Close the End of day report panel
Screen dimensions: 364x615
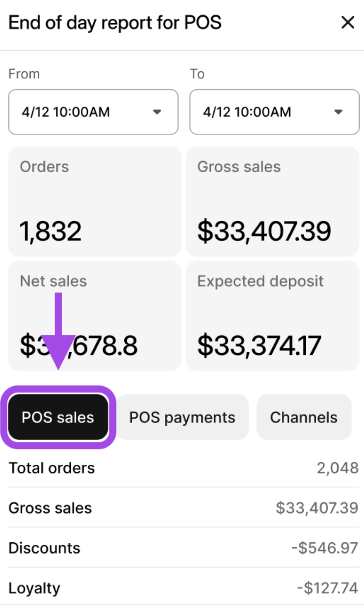pos(347,22)
